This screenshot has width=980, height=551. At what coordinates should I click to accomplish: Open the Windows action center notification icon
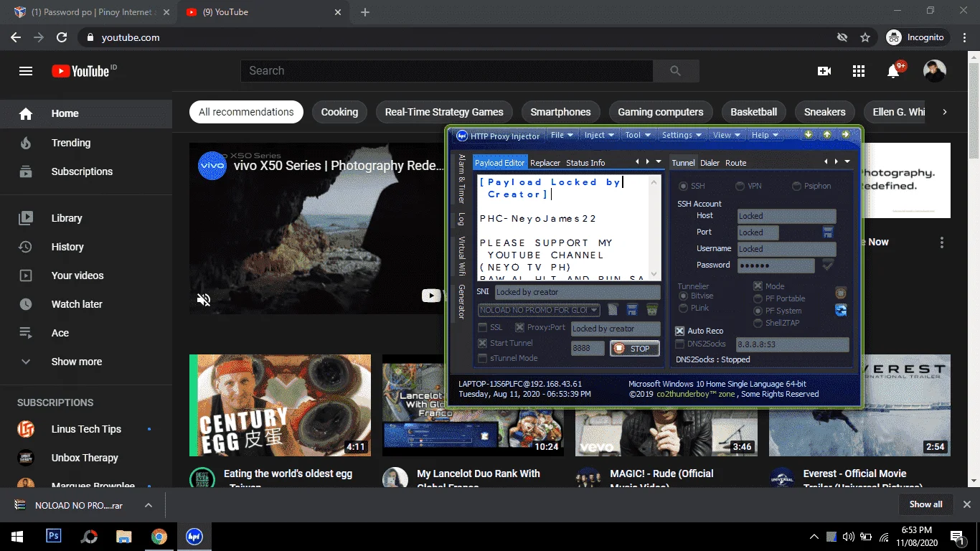957,536
